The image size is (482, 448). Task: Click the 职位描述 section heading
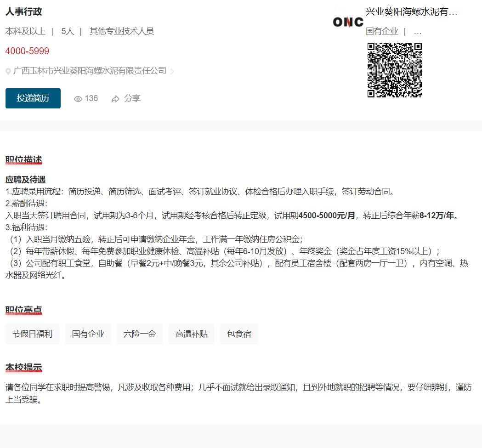tap(24, 159)
